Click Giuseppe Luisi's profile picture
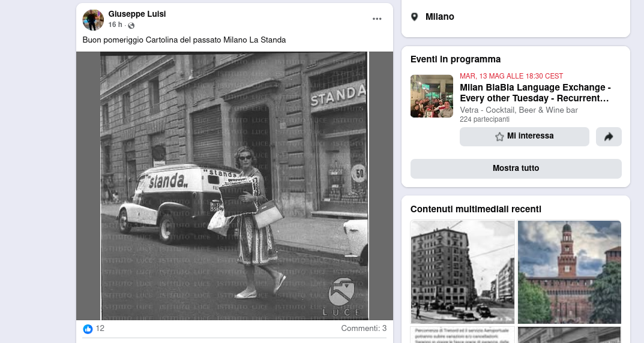The image size is (644, 343). tap(93, 20)
